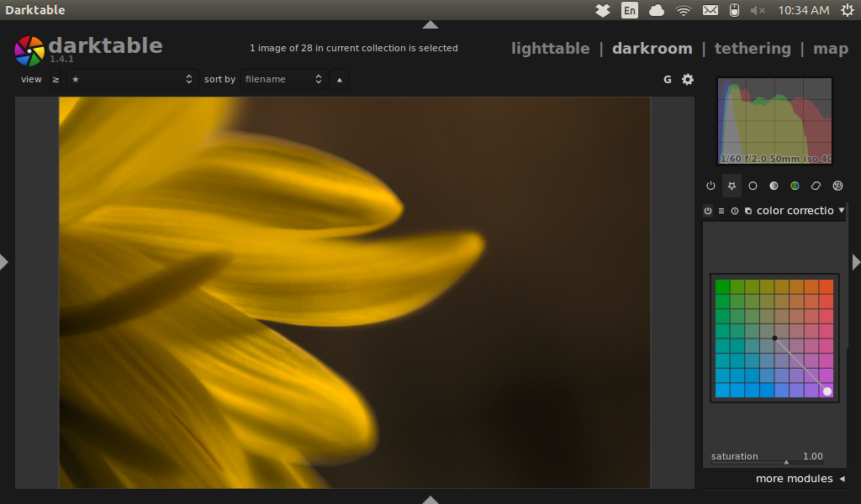Switch to the map view
The height and width of the screenshot is (504, 861).
830,49
